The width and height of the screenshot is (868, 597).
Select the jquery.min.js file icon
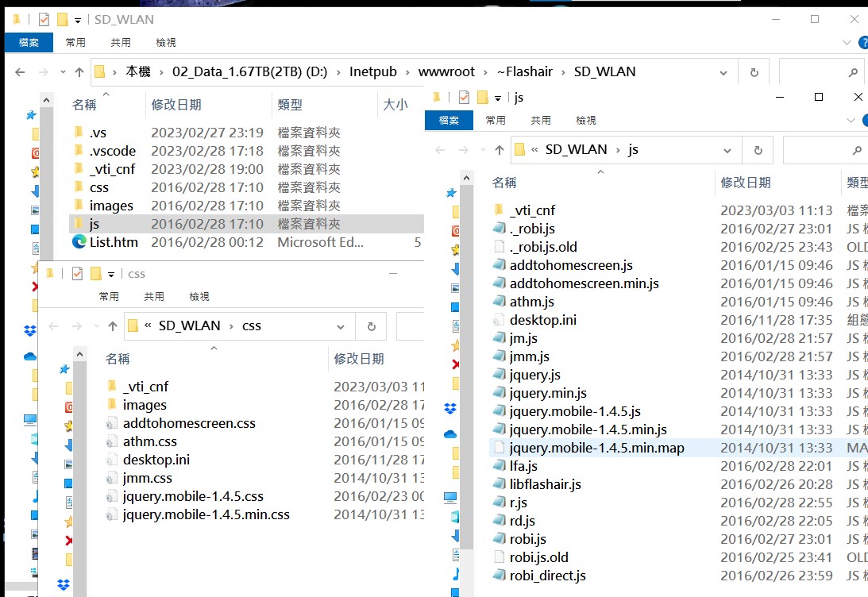(500, 393)
